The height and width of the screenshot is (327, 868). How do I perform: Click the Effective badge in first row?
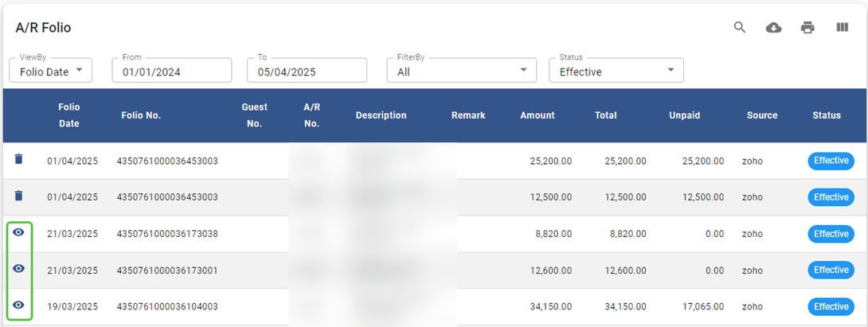pyautogui.click(x=831, y=161)
